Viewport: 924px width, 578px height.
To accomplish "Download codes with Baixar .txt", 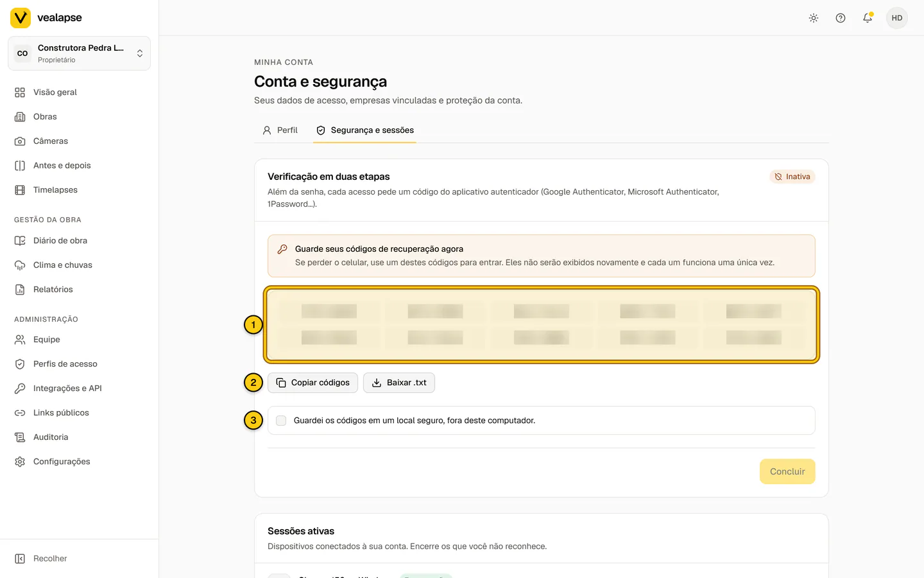I will tap(399, 383).
